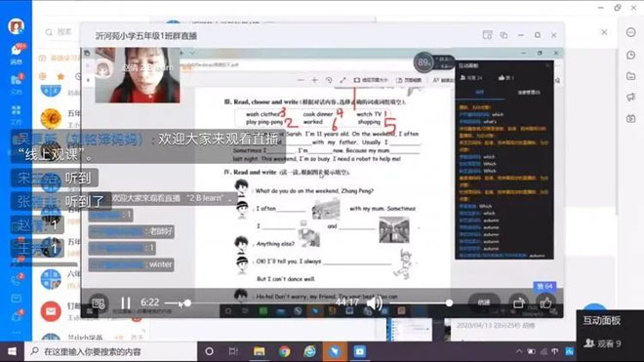
Task: Give a thumbs-up like to the live
Action: (x=545, y=303)
